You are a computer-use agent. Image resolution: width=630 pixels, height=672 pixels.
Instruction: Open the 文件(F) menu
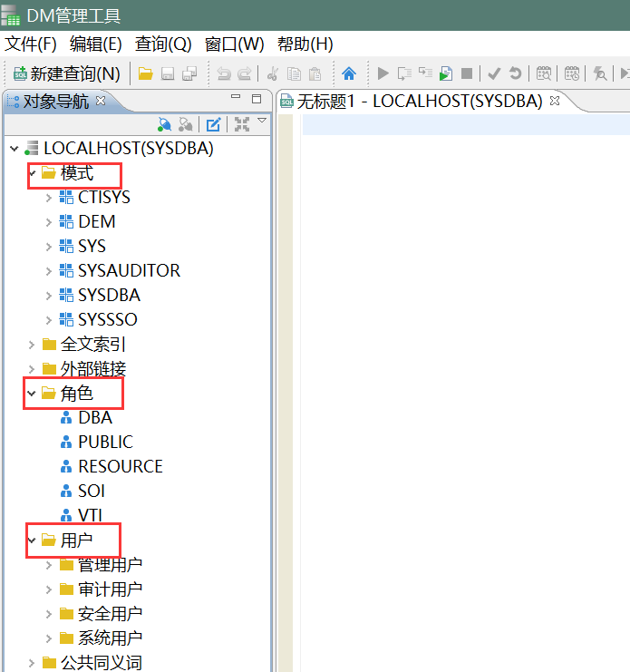tap(31, 44)
